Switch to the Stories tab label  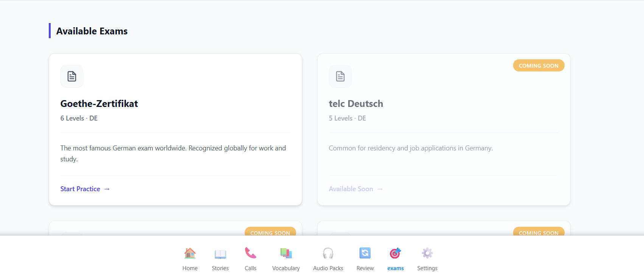coord(220,268)
